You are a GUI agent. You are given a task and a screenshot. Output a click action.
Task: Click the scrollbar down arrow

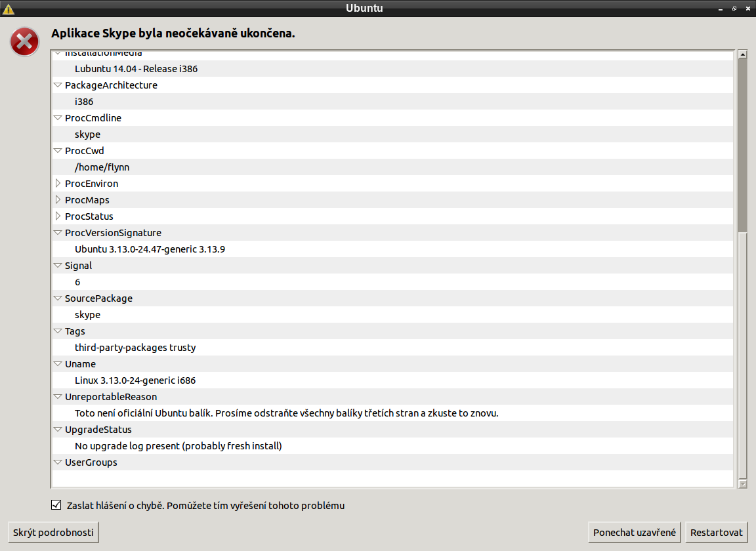coord(742,483)
